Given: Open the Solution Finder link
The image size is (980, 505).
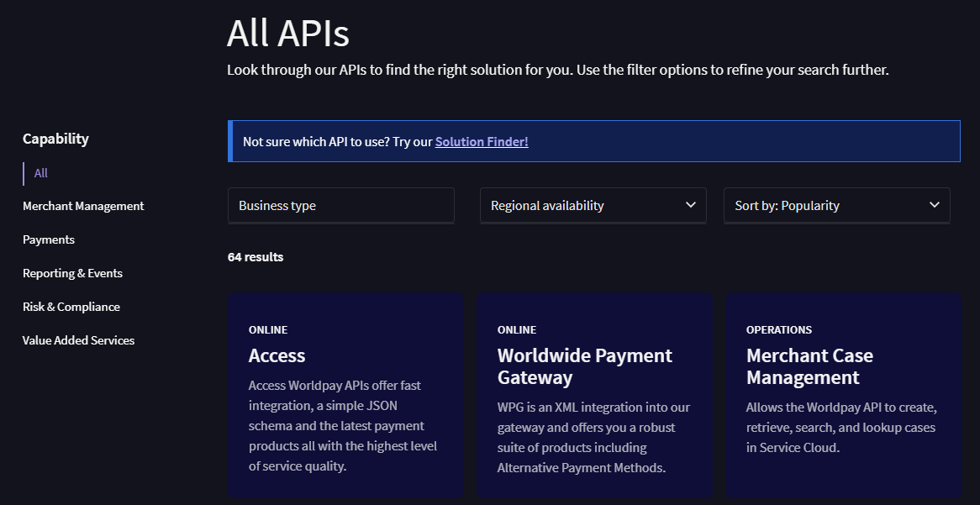Looking at the screenshot, I should [x=482, y=141].
